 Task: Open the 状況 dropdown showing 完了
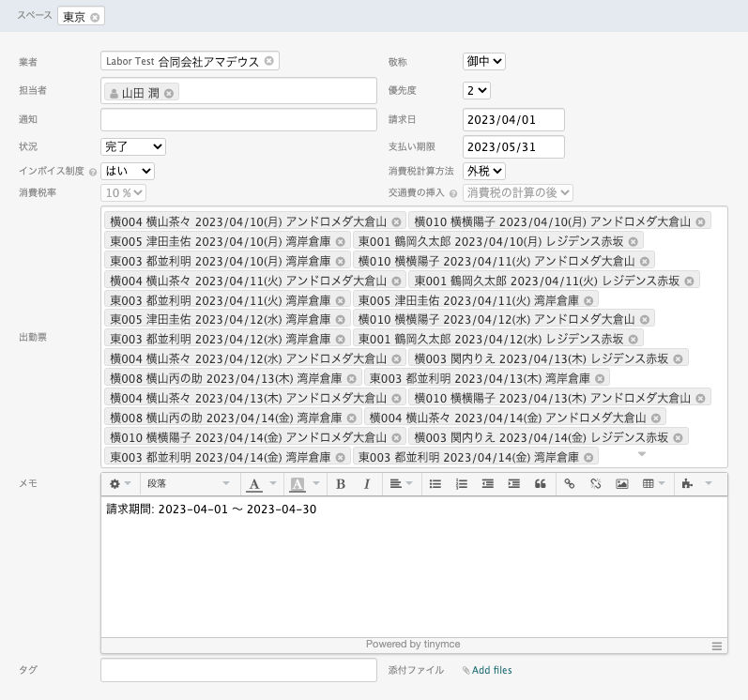[132, 146]
